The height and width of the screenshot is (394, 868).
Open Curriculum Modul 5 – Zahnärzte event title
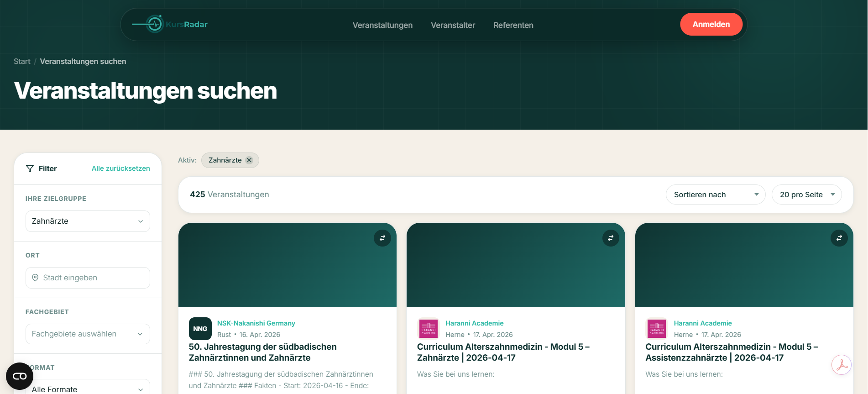[x=503, y=352]
